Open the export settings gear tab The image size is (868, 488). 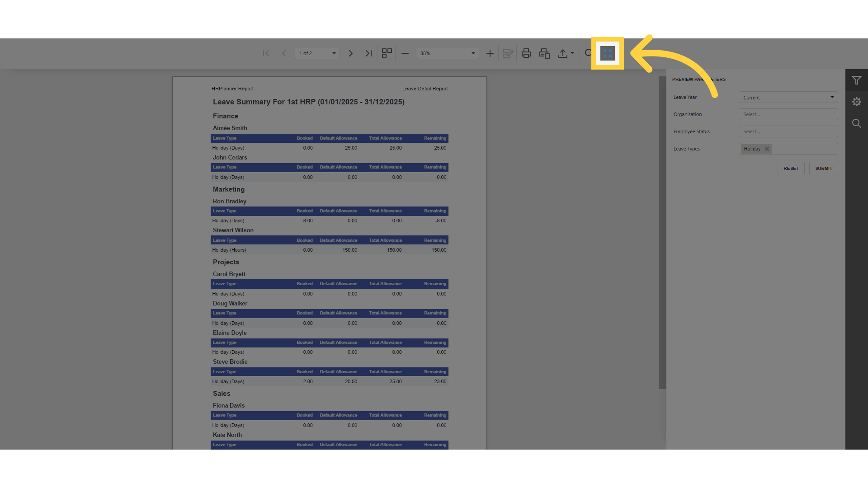(856, 102)
